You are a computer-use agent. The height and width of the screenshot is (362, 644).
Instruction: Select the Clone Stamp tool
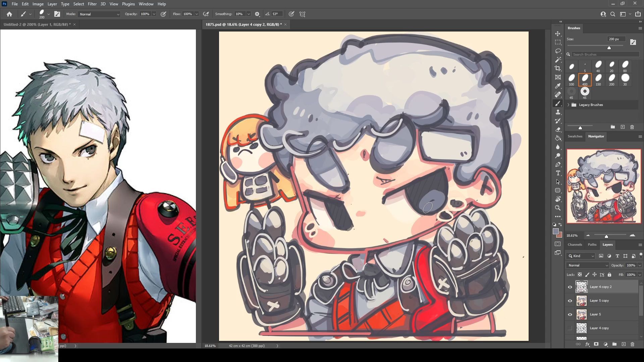click(558, 112)
